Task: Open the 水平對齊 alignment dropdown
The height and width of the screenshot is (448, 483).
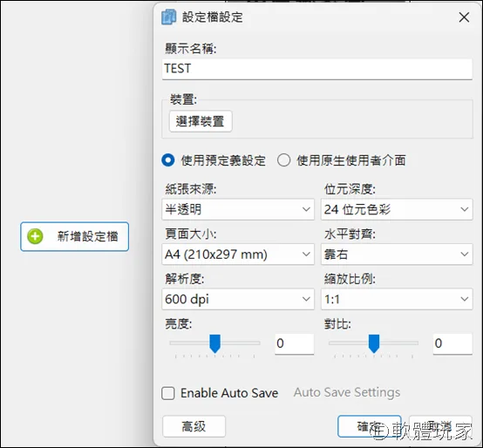Action: 397,255
